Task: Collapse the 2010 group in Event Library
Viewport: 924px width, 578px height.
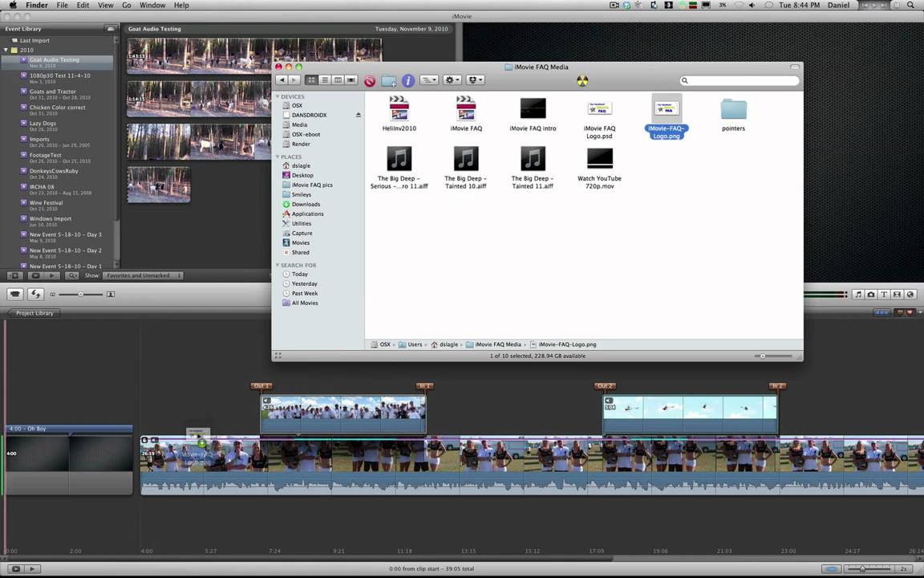Action: coord(6,50)
